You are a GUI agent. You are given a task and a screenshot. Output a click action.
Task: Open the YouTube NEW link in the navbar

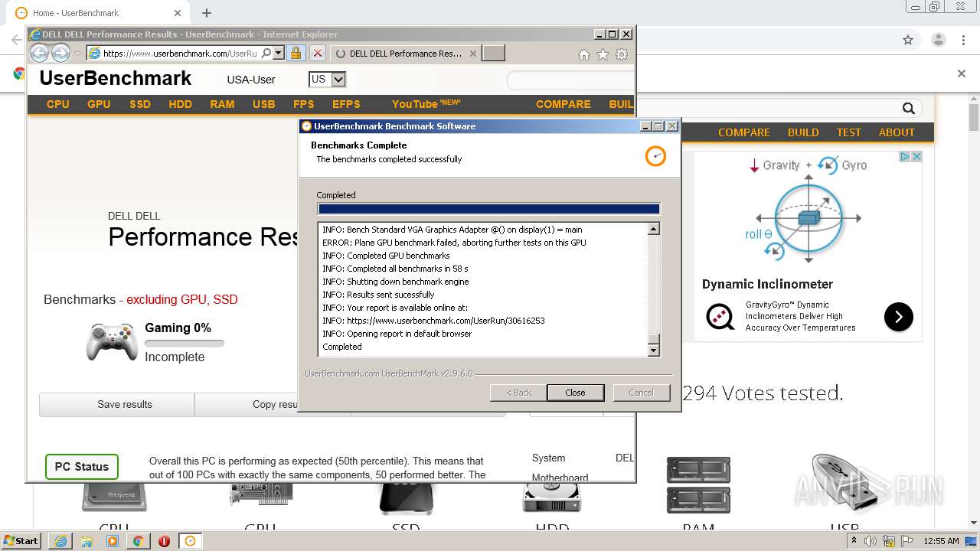point(426,104)
